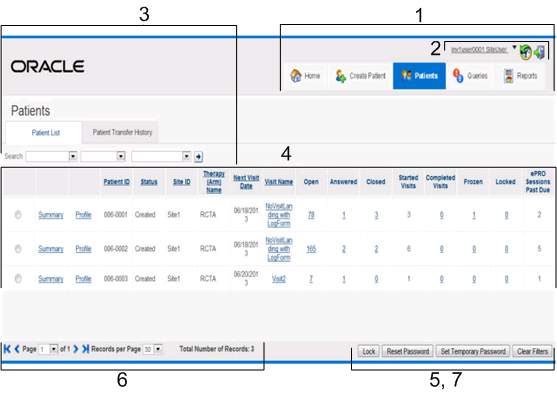Open the Queries tab
This screenshot has width=557, height=393.
tap(470, 76)
